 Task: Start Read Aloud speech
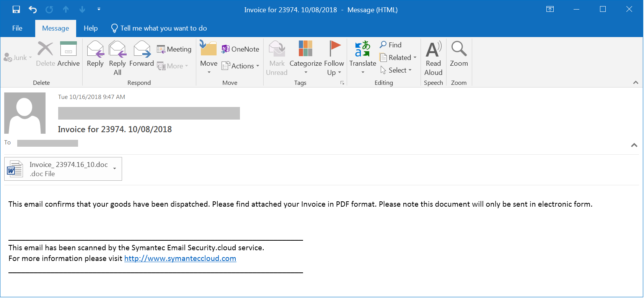(433, 58)
